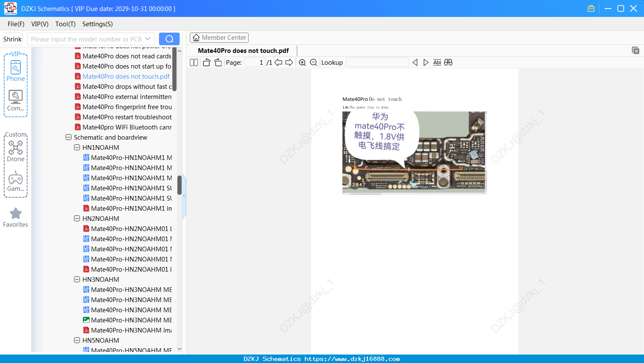Close the document tab with the top-right icon
644x363 pixels.
point(635,50)
